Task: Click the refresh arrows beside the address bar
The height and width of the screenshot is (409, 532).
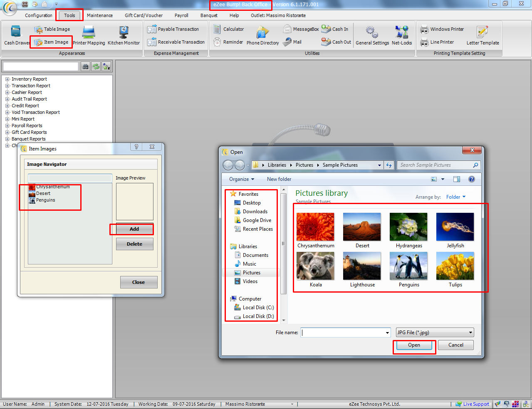Action: pos(389,165)
